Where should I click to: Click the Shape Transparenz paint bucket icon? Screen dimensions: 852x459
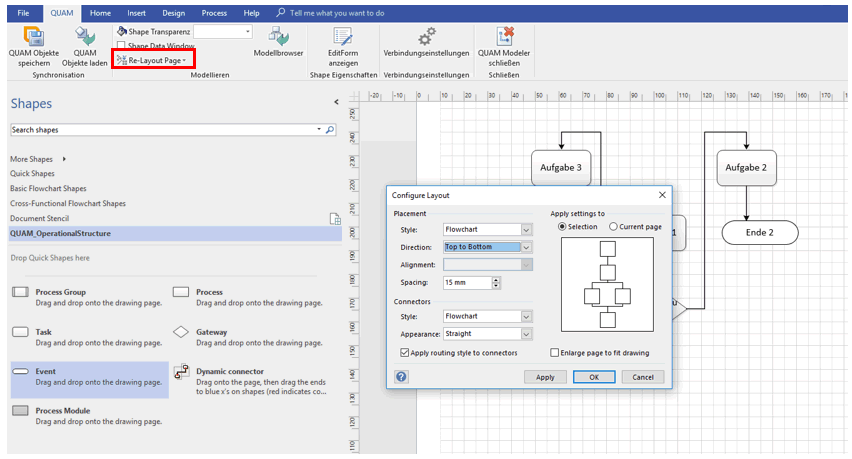tap(122, 32)
